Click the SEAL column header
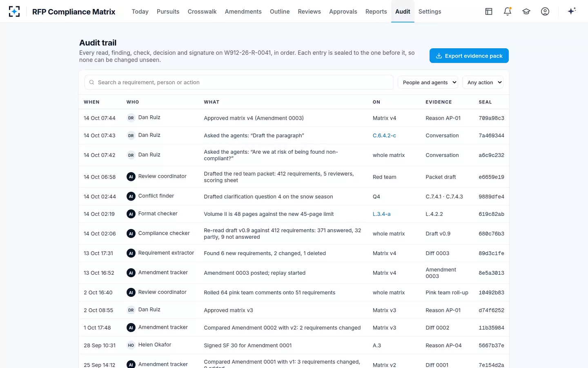 click(x=485, y=102)
